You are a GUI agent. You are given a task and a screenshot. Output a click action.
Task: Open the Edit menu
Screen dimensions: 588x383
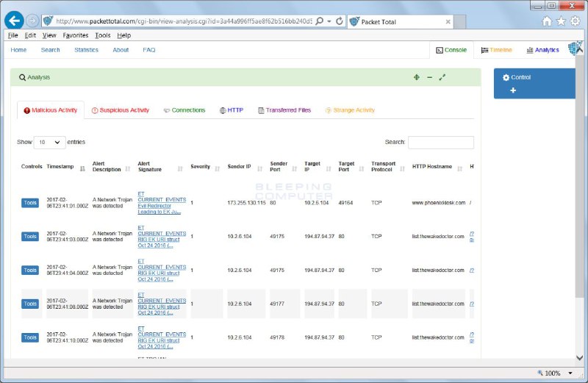(x=30, y=35)
